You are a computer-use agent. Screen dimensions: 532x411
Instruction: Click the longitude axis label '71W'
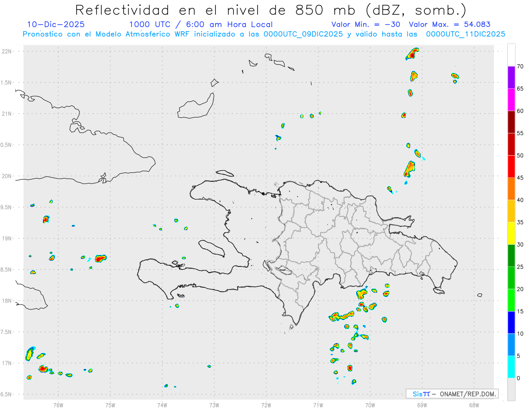[318, 405]
